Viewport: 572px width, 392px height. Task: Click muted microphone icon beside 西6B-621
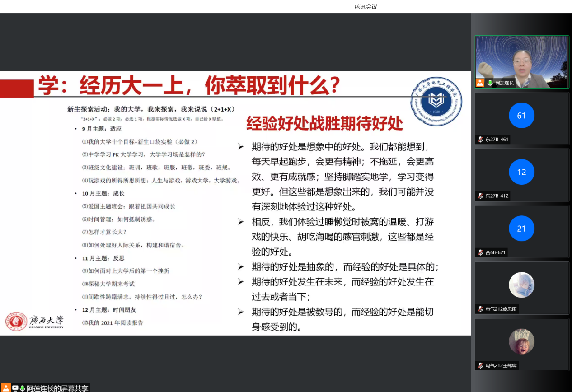(480, 252)
